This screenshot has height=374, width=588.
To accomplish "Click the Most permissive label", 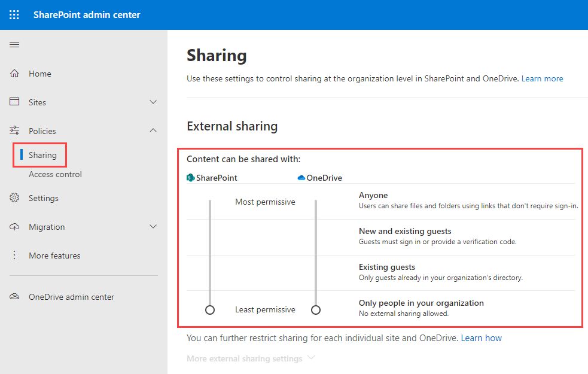I will point(265,202).
